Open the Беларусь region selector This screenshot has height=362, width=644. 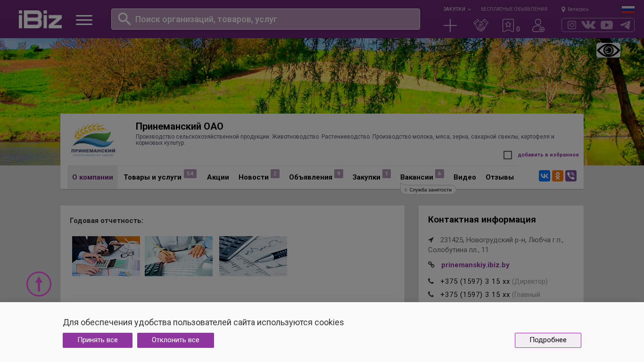(575, 9)
